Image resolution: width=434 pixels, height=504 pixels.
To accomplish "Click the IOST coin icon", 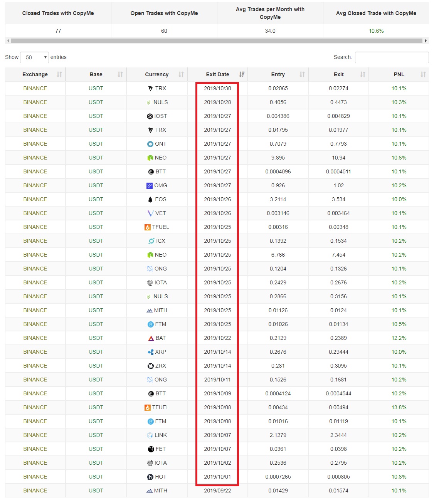I will [150, 116].
